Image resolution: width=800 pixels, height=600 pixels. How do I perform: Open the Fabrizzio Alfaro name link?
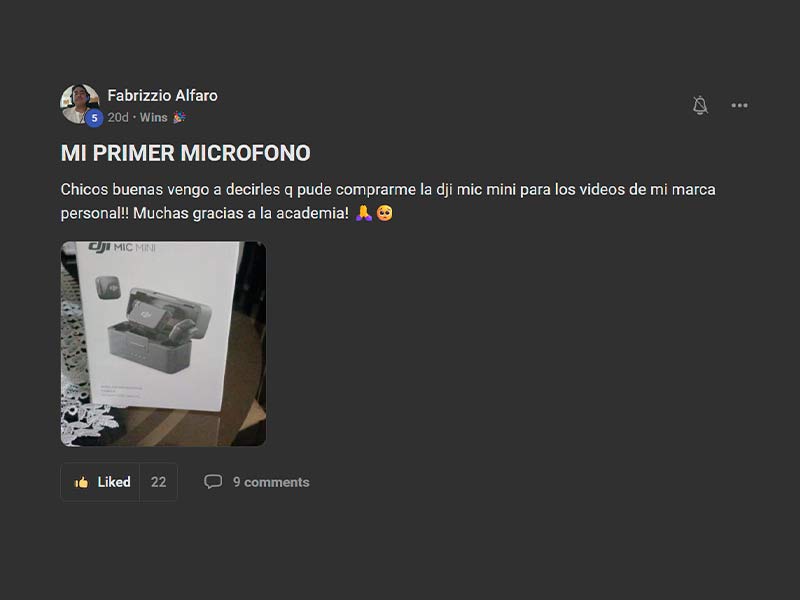(x=162, y=95)
